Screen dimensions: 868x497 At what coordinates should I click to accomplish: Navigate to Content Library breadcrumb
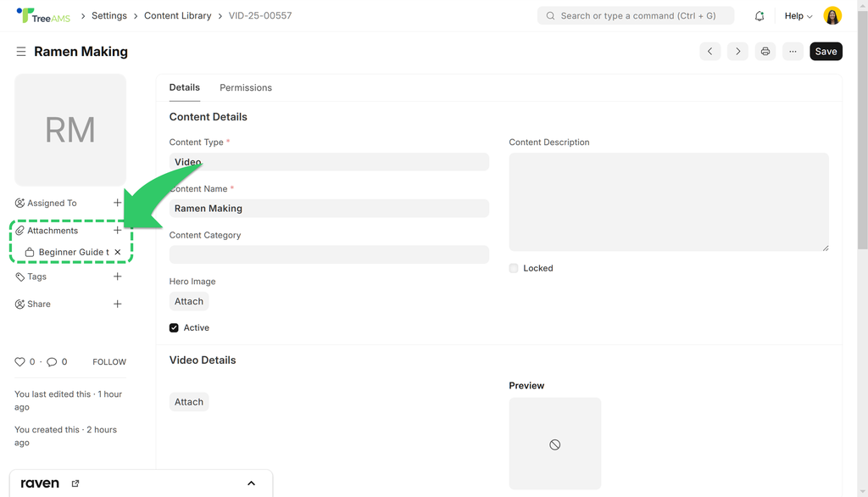point(178,15)
